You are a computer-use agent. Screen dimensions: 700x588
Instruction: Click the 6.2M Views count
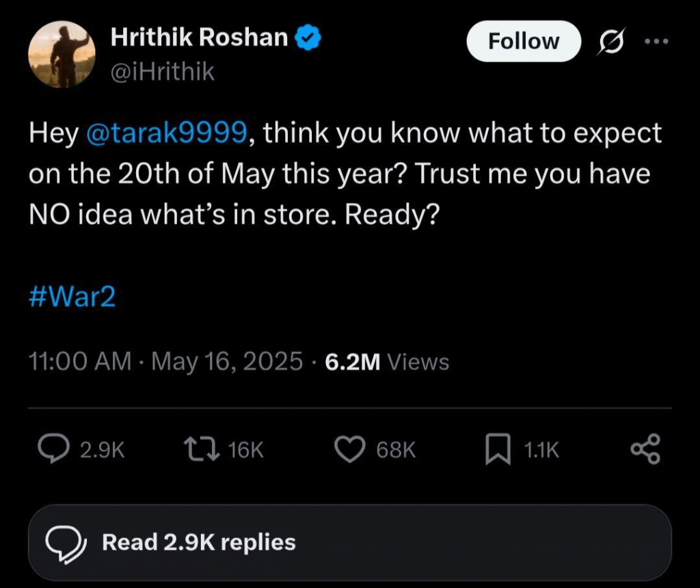tap(387, 362)
